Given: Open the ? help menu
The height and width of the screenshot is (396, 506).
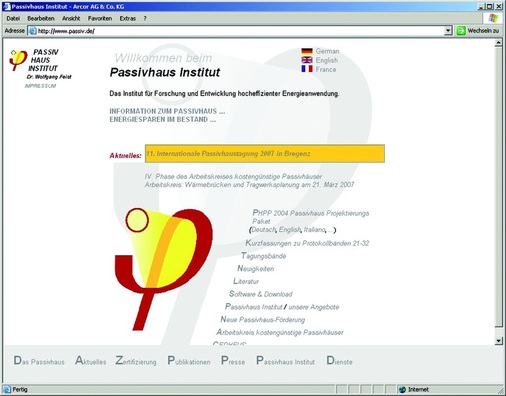Looking at the screenshot, I should click(145, 19).
